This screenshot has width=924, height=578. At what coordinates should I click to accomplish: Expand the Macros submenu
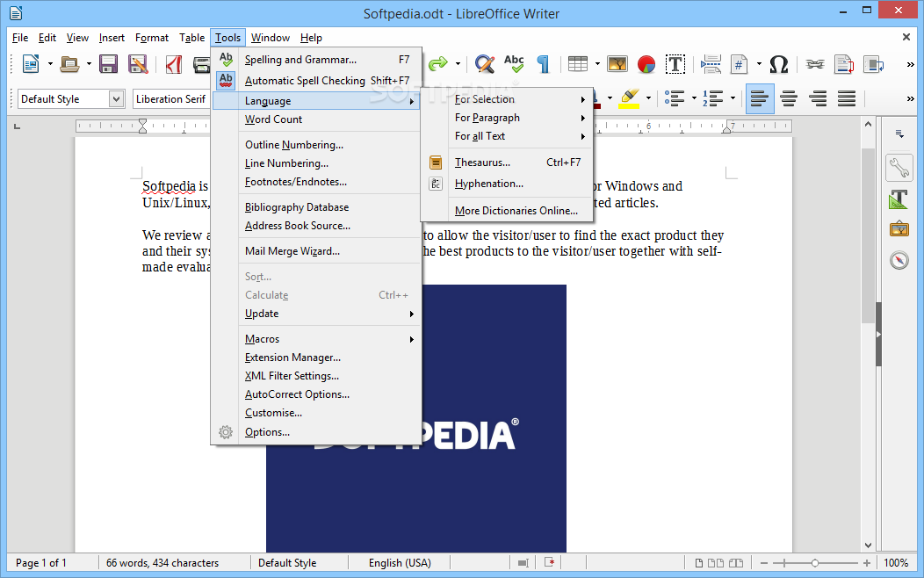coord(316,339)
